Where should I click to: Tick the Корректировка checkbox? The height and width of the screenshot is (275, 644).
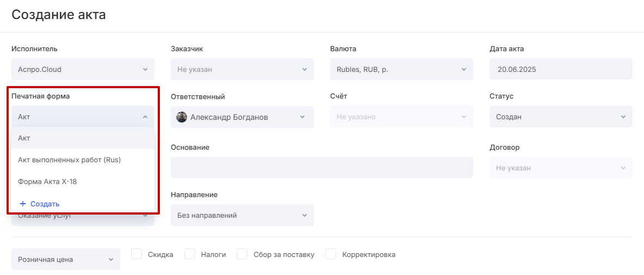[331, 254]
